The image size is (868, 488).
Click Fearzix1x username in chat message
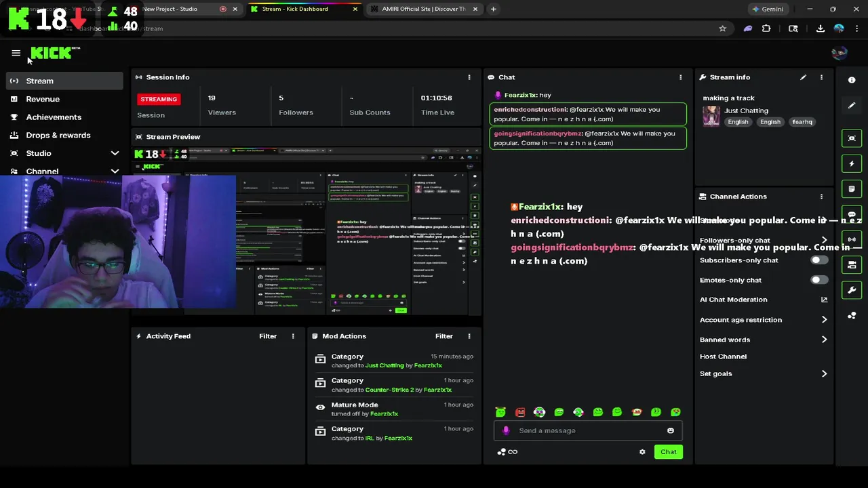[x=520, y=96]
